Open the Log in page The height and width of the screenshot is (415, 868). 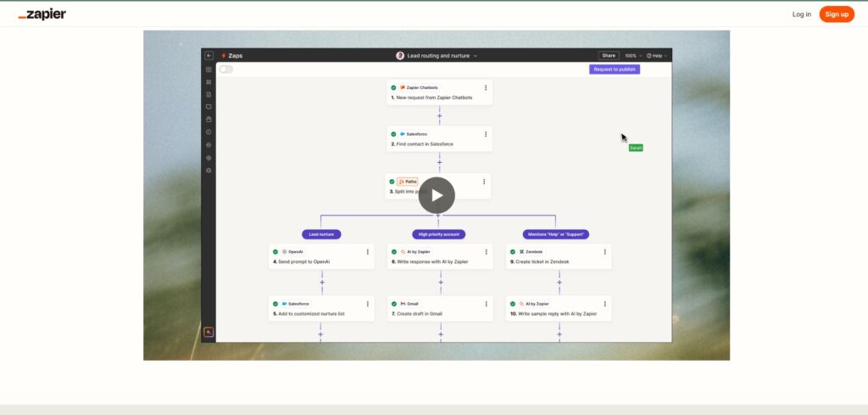(x=801, y=14)
